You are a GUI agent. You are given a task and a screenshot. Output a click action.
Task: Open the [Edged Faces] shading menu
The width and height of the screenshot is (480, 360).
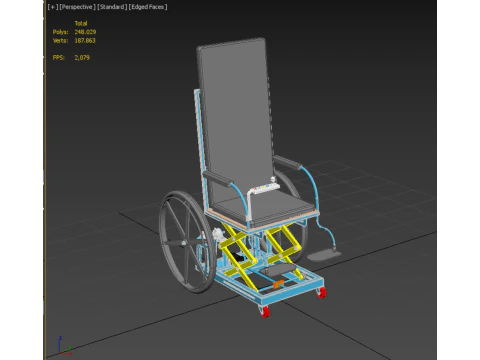(148, 7)
